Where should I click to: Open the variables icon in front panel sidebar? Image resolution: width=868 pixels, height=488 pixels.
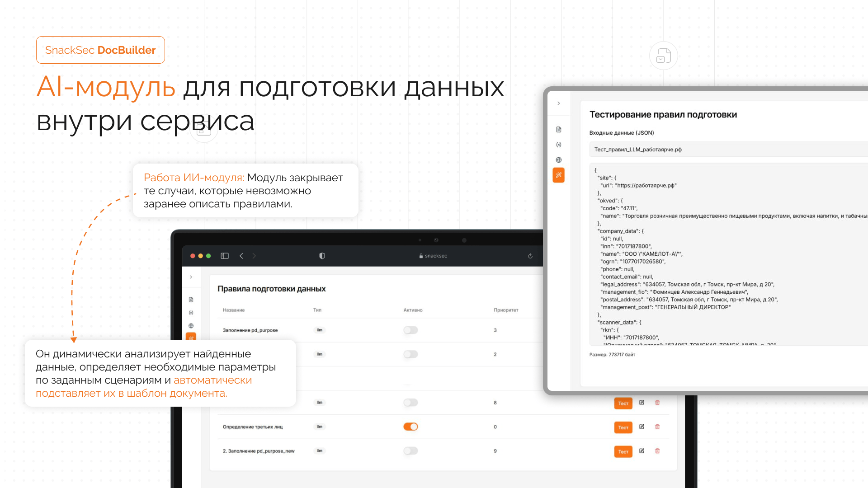point(559,145)
